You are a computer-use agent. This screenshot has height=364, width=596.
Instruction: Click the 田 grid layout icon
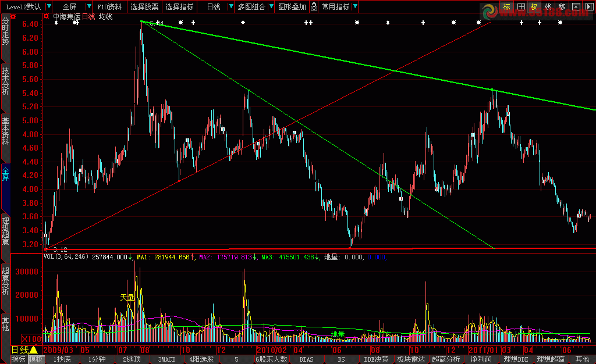point(521,7)
